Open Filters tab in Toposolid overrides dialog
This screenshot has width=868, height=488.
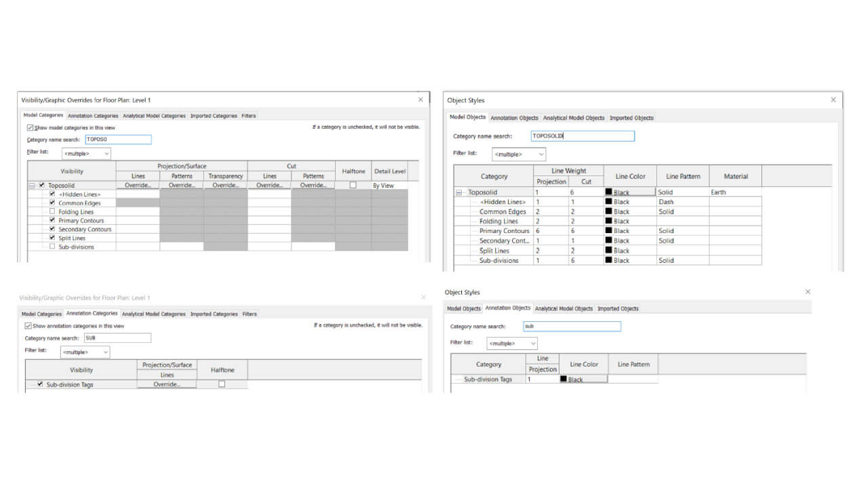(x=249, y=116)
